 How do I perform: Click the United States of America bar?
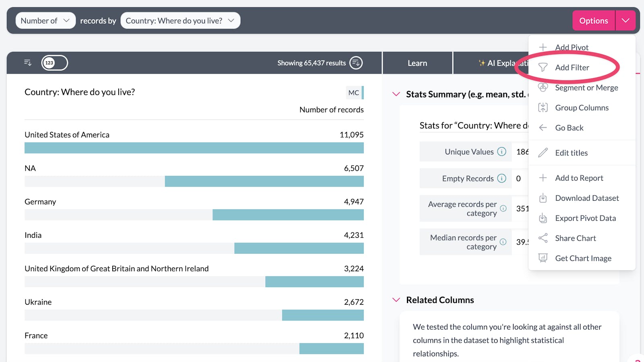click(194, 148)
